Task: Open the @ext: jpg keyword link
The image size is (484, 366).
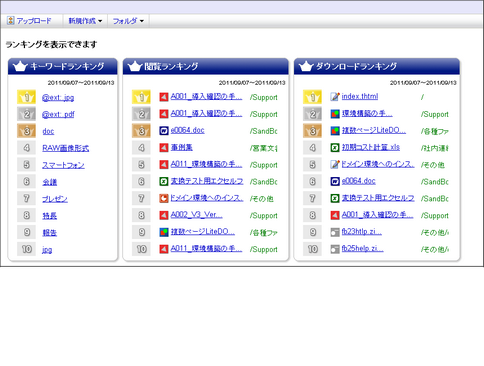Action: click(x=58, y=97)
